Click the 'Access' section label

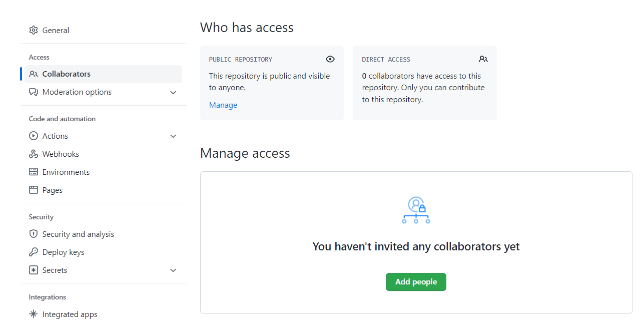click(39, 58)
